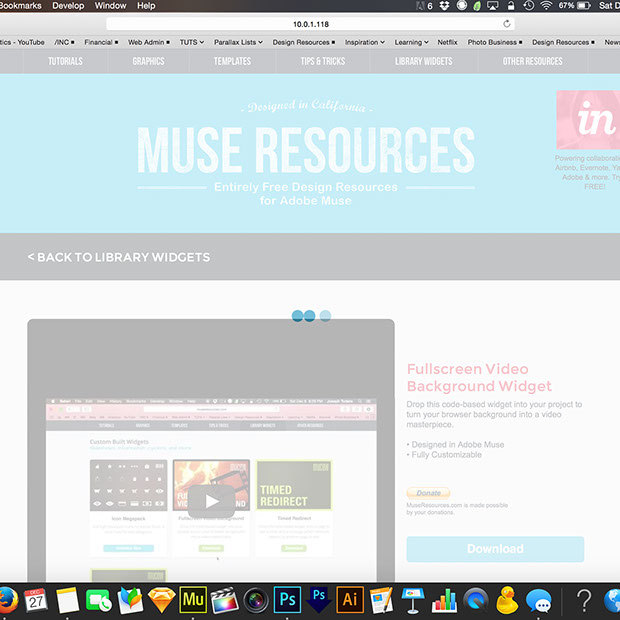Launch Photoshop with the cyan-bordered Ps icon

click(x=287, y=600)
